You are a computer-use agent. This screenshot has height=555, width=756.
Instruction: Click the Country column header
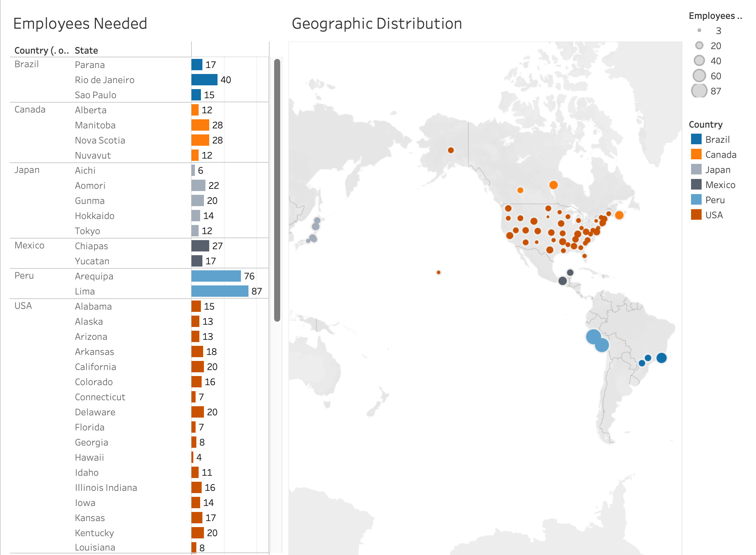coord(41,50)
